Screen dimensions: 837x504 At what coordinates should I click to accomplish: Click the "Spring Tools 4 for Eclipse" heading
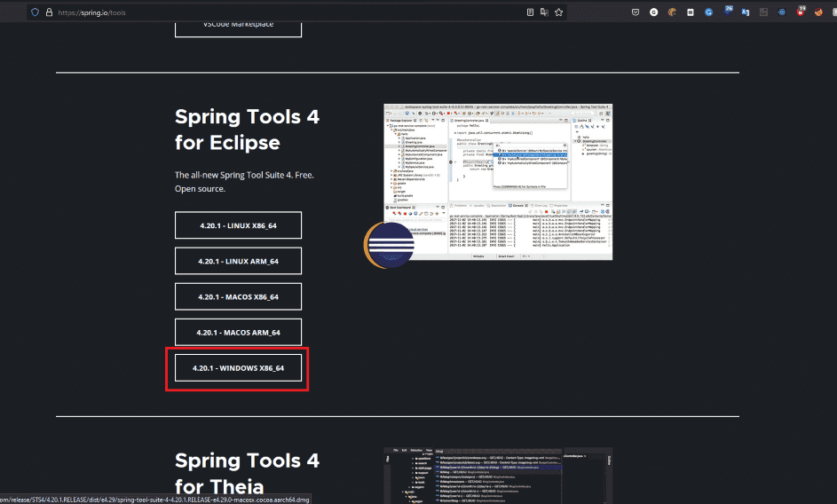247,130
